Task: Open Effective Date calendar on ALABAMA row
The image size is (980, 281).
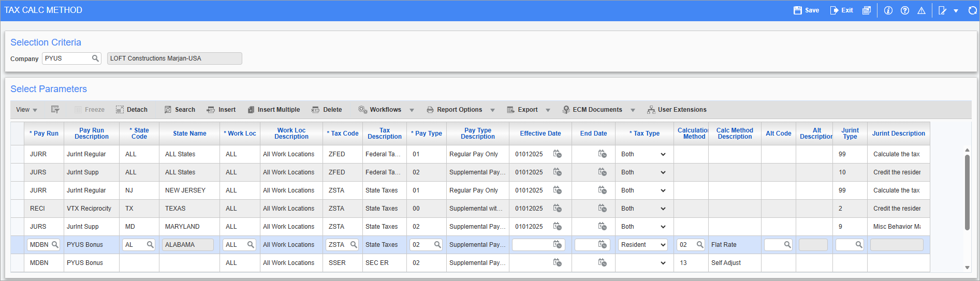Action: (x=558, y=245)
